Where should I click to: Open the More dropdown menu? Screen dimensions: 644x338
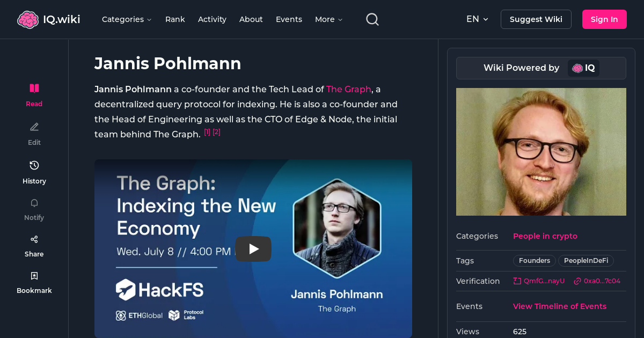click(x=328, y=19)
